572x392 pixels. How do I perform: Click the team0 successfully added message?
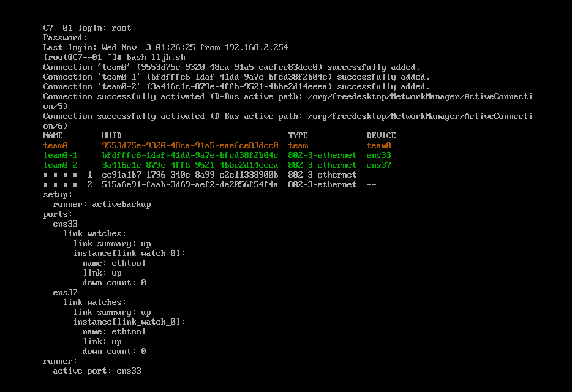pyautogui.click(x=231, y=67)
